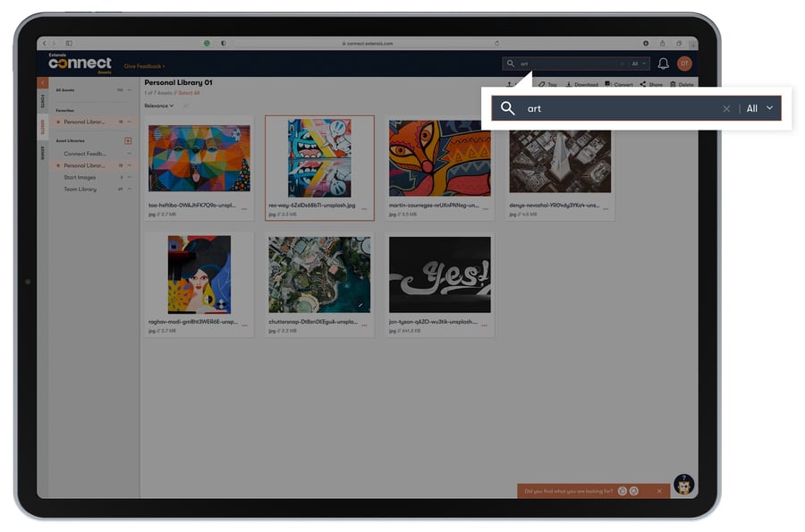805x532 pixels.
Task: Toggle the browser sidebar panel button
Action: 69,43
